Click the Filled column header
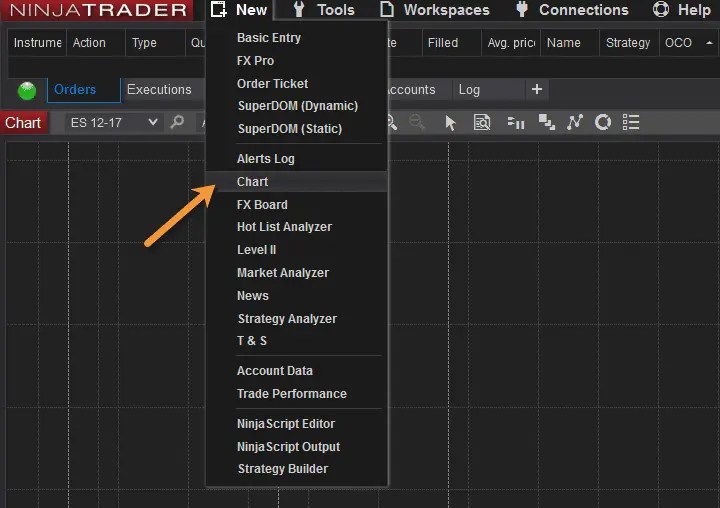 [x=451, y=43]
